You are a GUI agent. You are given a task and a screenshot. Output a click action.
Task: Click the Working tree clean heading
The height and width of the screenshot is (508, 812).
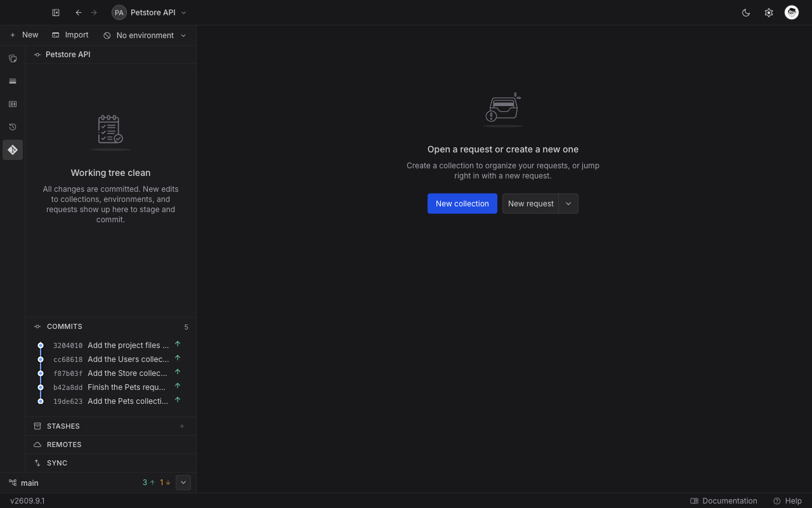pyautogui.click(x=110, y=173)
